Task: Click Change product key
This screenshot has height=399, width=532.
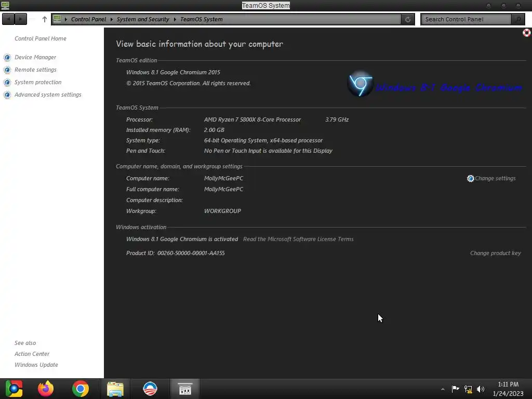Action: point(495,253)
